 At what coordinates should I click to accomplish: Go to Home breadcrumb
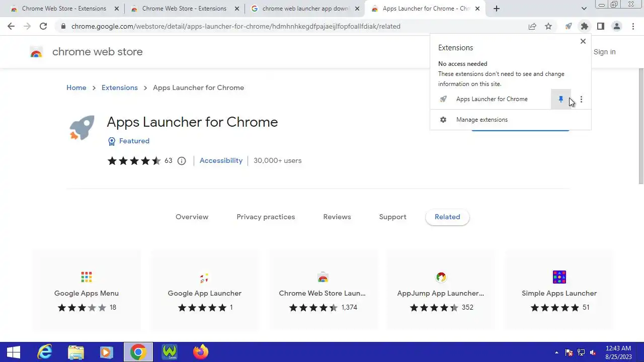point(76,87)
